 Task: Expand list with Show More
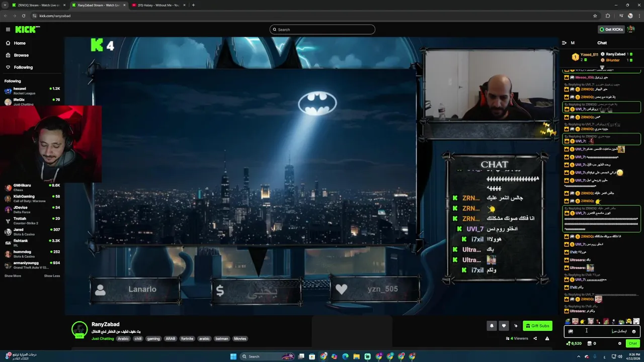coord(13,276)
